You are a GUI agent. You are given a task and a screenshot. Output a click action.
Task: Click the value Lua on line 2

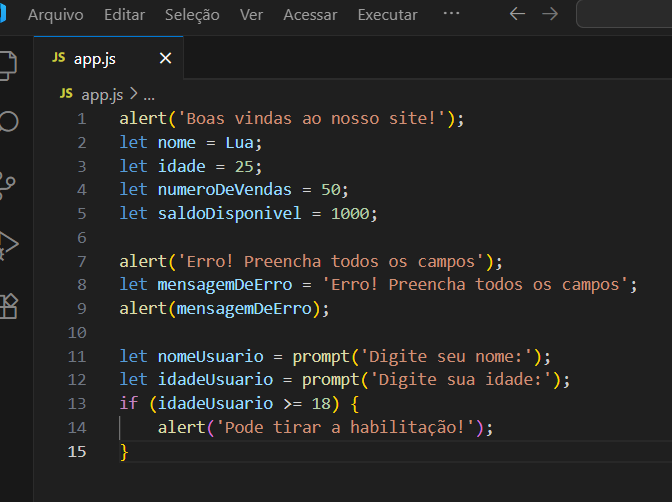click(x=240, y=143)
